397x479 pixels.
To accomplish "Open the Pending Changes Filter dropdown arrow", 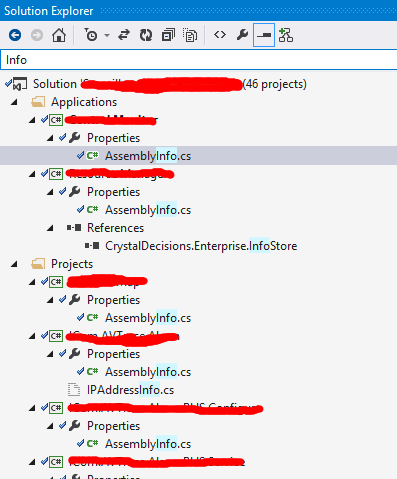I will tap(107, 35).
